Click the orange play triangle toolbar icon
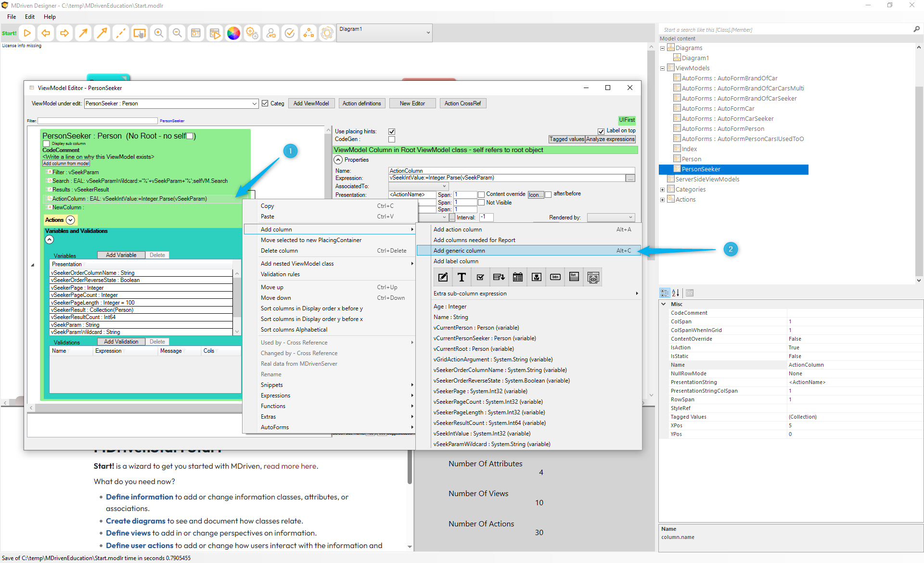 click(x=27, y=33)
